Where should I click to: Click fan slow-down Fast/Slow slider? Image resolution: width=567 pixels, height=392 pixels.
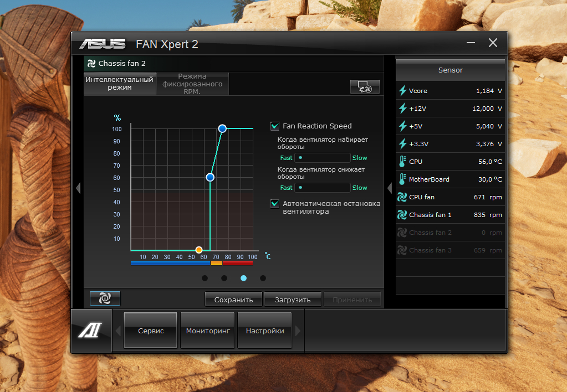coord(323,188)
